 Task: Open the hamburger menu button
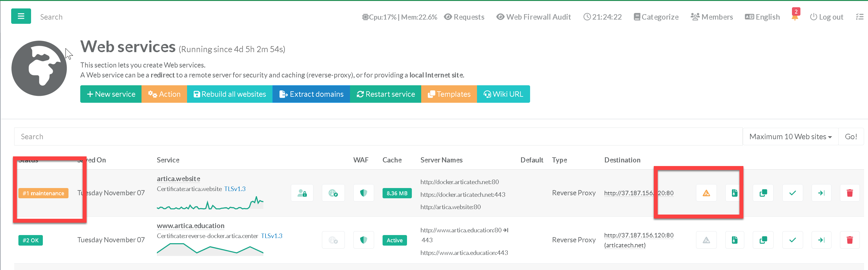pos(21,16)
